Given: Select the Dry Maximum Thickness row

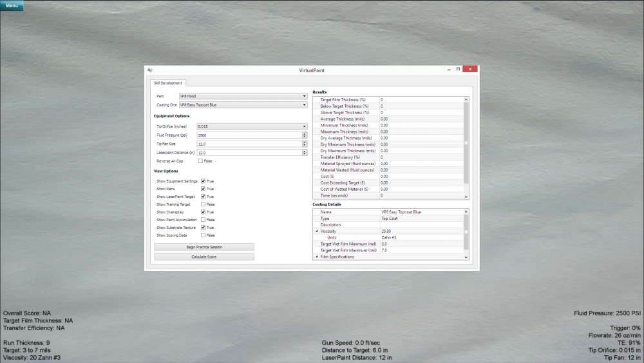Looking at the screenshot, I should tap(388, 151).
